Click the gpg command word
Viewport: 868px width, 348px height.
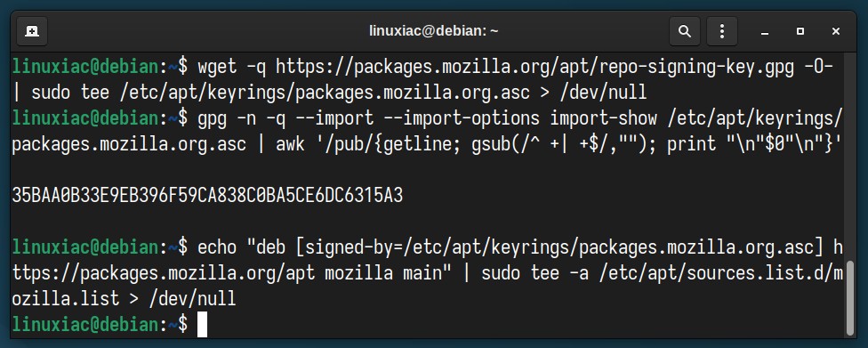coord(212,118)
